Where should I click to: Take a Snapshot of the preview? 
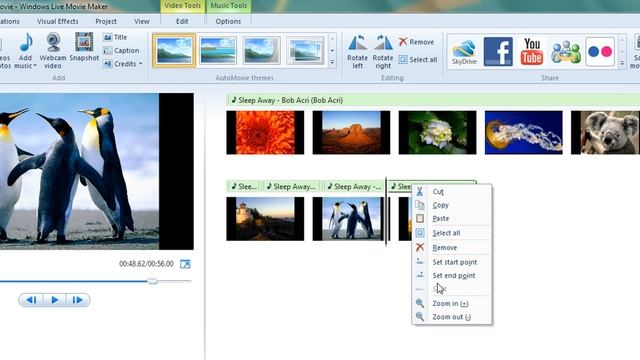tap(84, 47)
